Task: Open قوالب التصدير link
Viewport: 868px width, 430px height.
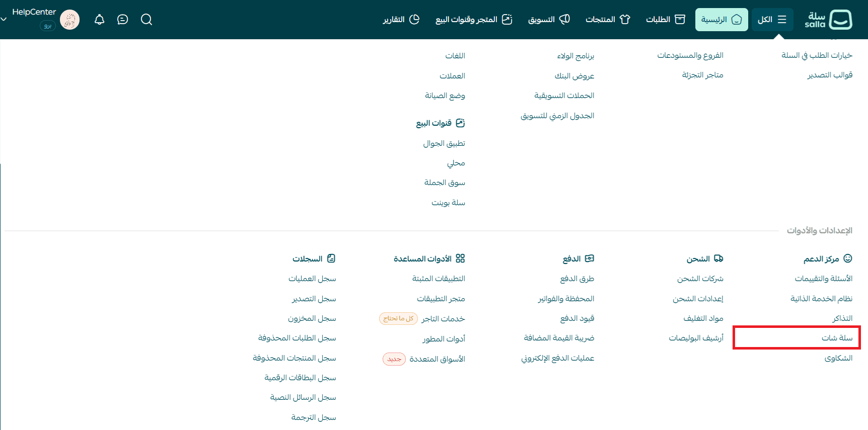Action: [x=830, y=75]
